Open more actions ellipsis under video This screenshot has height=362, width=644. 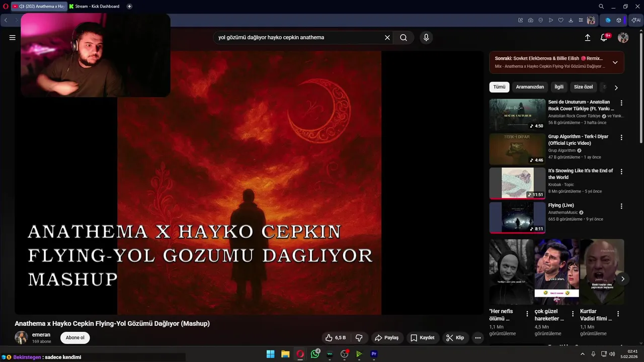478,338
